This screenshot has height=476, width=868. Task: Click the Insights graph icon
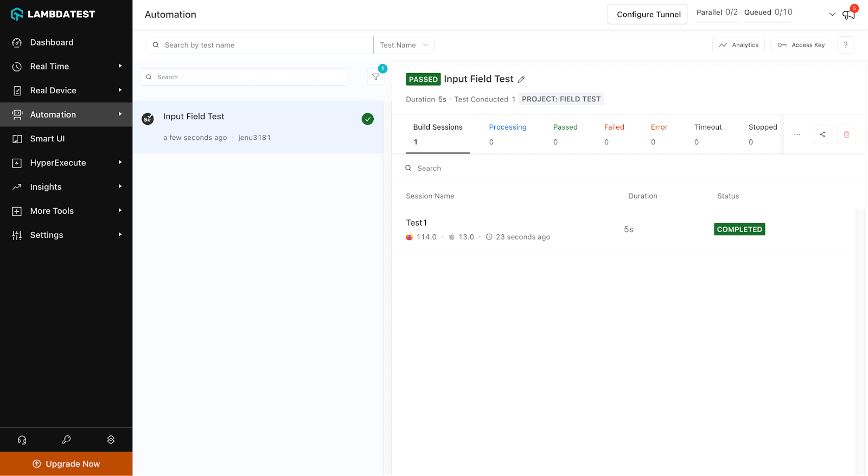pyautogui.click(x=17, y=187)
